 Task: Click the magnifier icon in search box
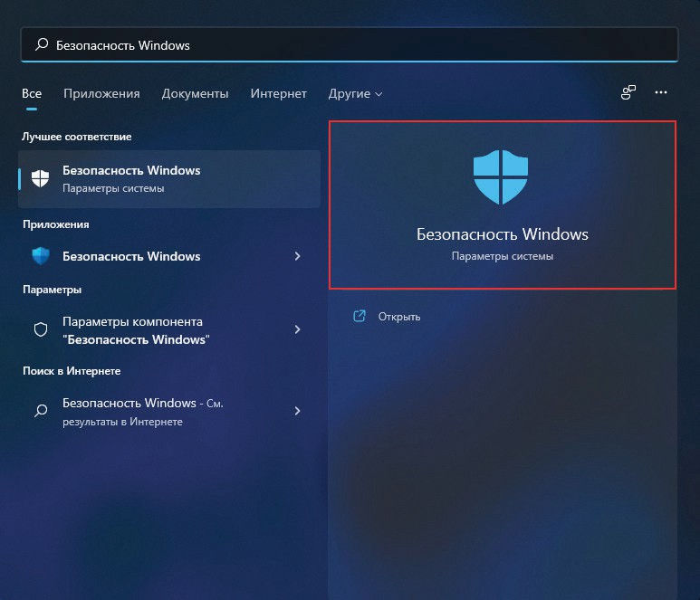coord(41,44)
